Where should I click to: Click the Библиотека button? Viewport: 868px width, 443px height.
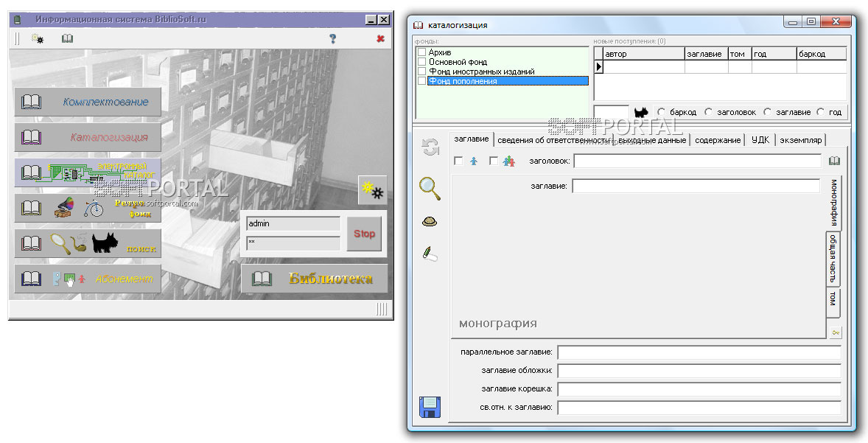click(x=314, y=279)
